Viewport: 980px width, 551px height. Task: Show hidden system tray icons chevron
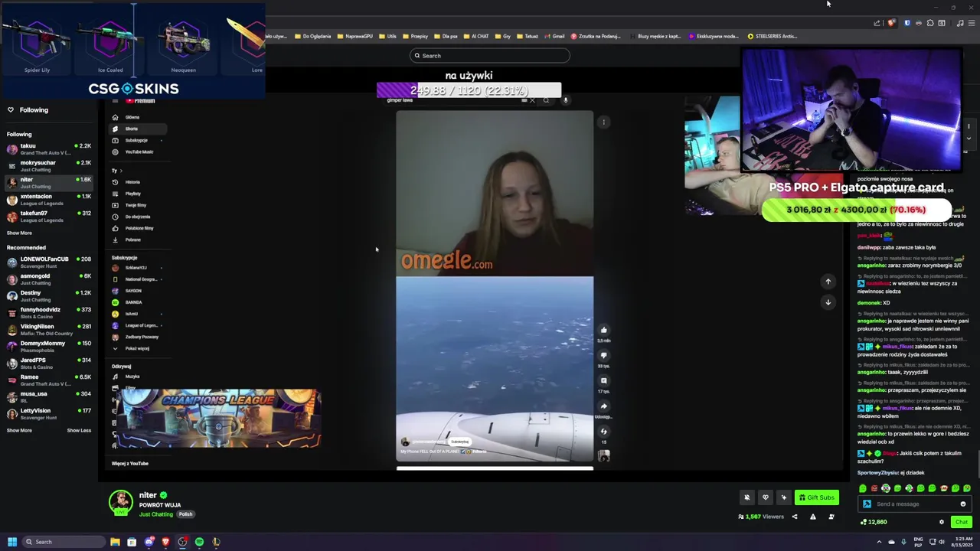[x=878, y=542]
